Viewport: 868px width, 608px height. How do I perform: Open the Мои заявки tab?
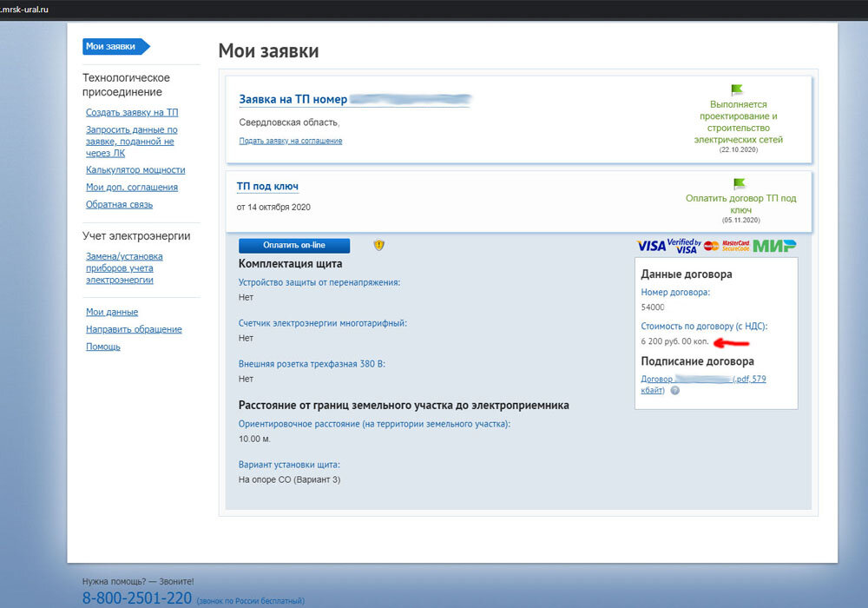115,47
